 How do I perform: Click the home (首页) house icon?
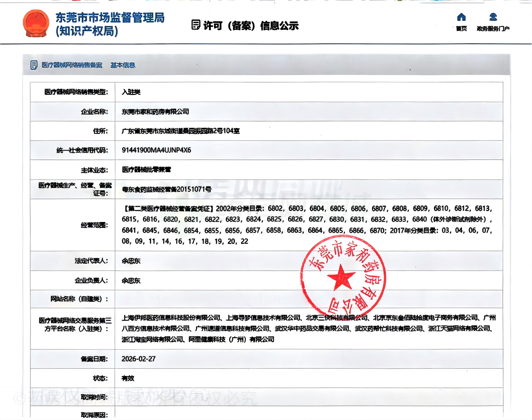[461, 17]
